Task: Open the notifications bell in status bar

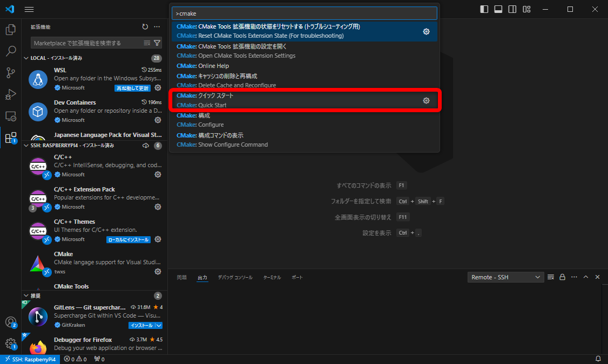Action: pyautogui.click(x=598, y=359)
